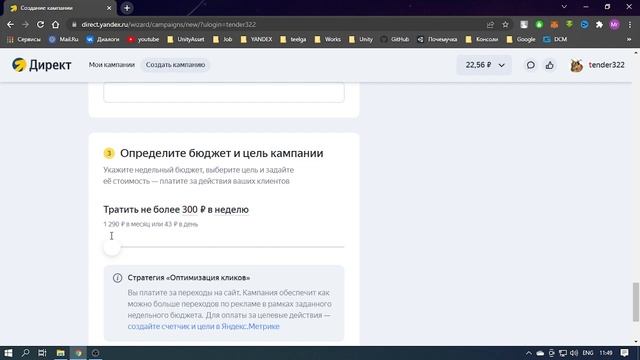Click the thumbs-up feedback icon
Image resolution: width=640 pixels, height=360 pixels.
[x=550, y=65]
